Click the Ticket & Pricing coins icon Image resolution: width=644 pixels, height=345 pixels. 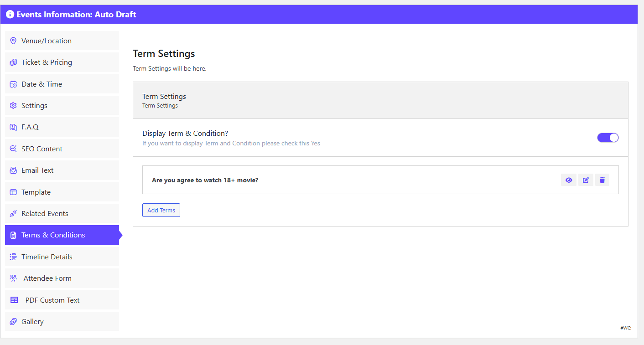click(x=13, y=62)
